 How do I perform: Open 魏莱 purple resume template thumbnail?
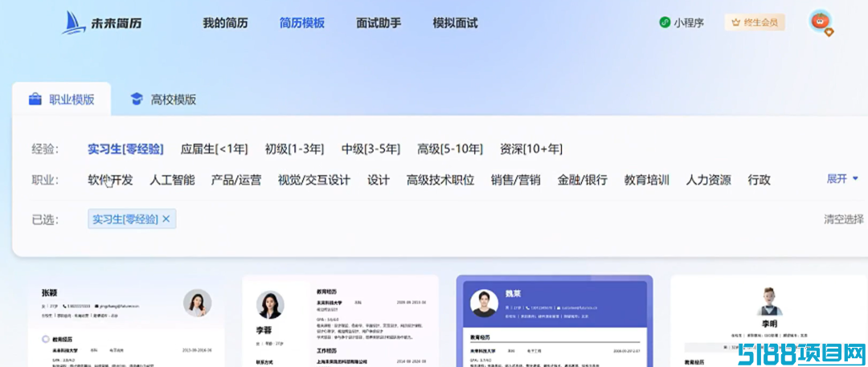click(x=554, y=321)
